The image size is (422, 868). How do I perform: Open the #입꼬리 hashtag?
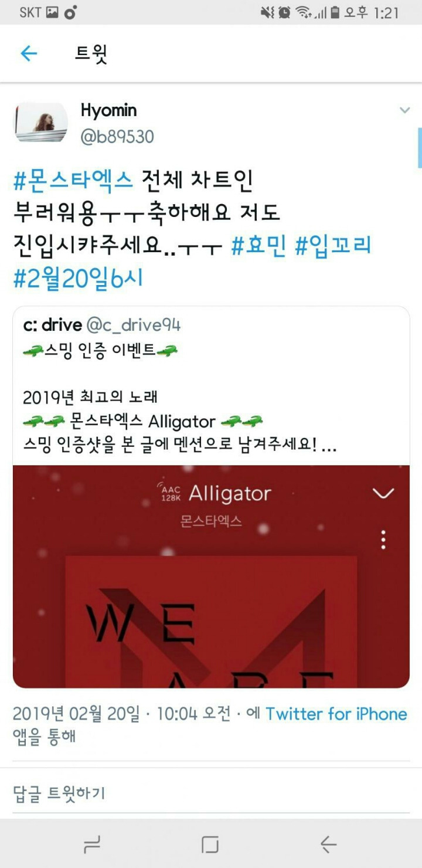point(333,246)
